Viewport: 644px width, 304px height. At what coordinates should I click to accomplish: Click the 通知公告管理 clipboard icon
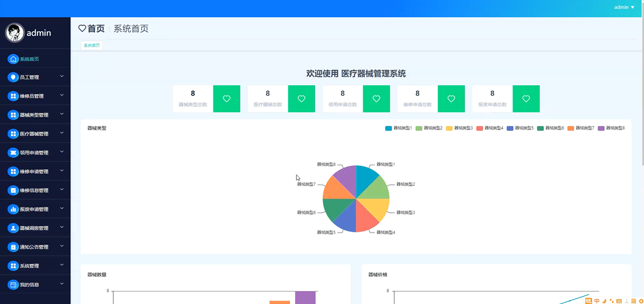(x=13, y=247)
